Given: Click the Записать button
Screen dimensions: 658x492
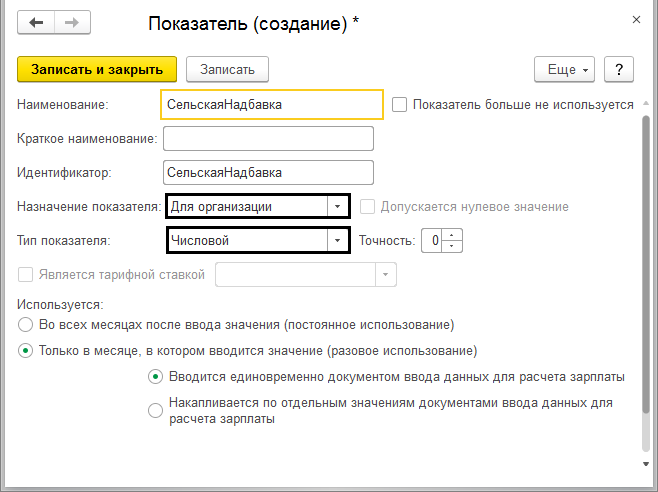Looking at the screenshot, I should (227, 69).
